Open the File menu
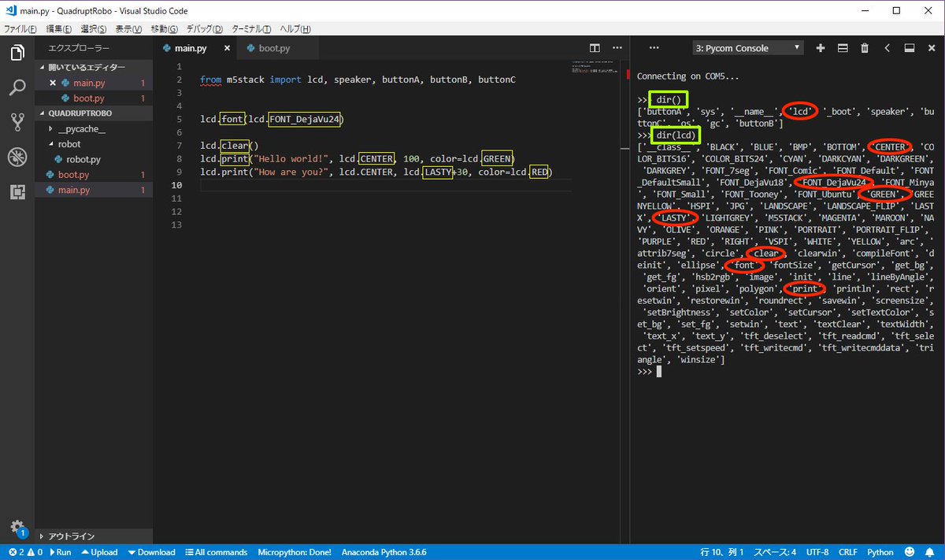 click(x=20, y=29)
